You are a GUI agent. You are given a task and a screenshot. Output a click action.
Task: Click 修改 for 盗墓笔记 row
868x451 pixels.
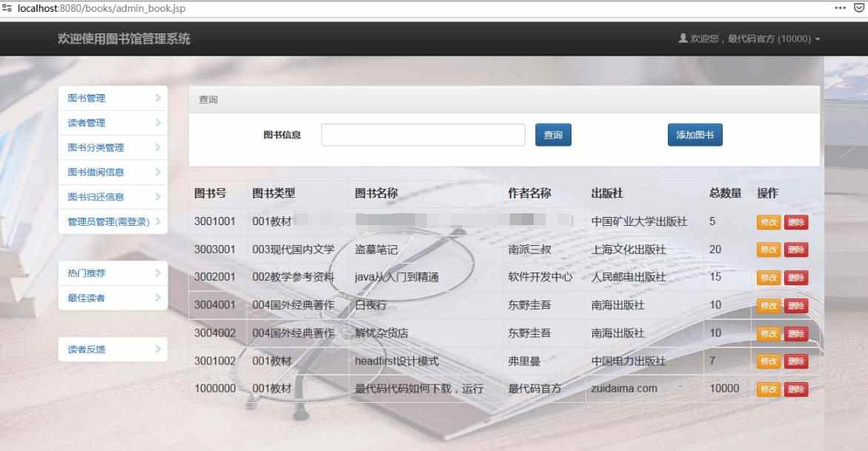coord(769,250)
